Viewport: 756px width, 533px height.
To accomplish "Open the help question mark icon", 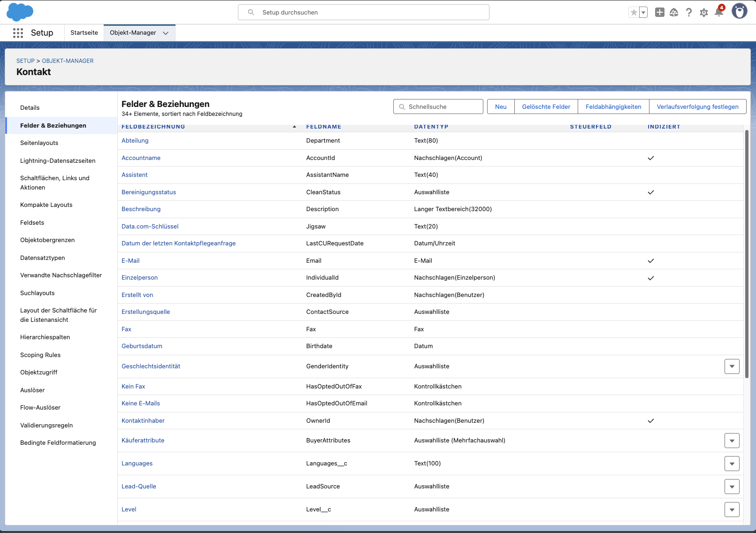I will [688, 13].
